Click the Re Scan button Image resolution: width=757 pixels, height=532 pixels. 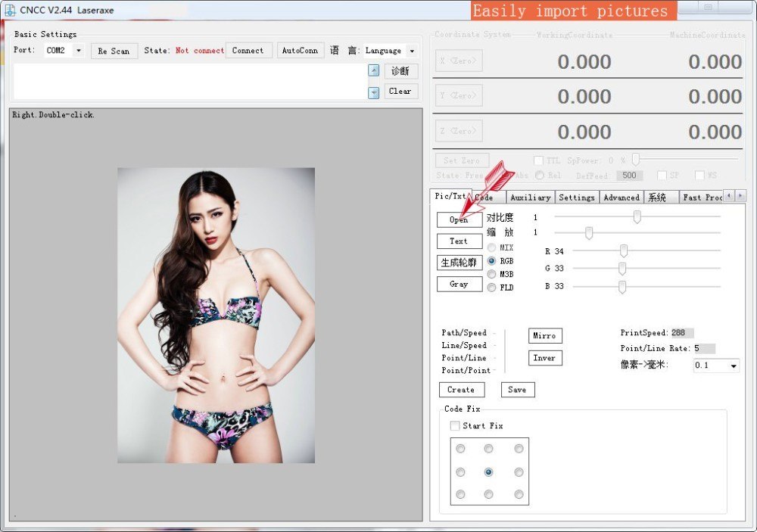pyautogui.click(x=114, y=51)
